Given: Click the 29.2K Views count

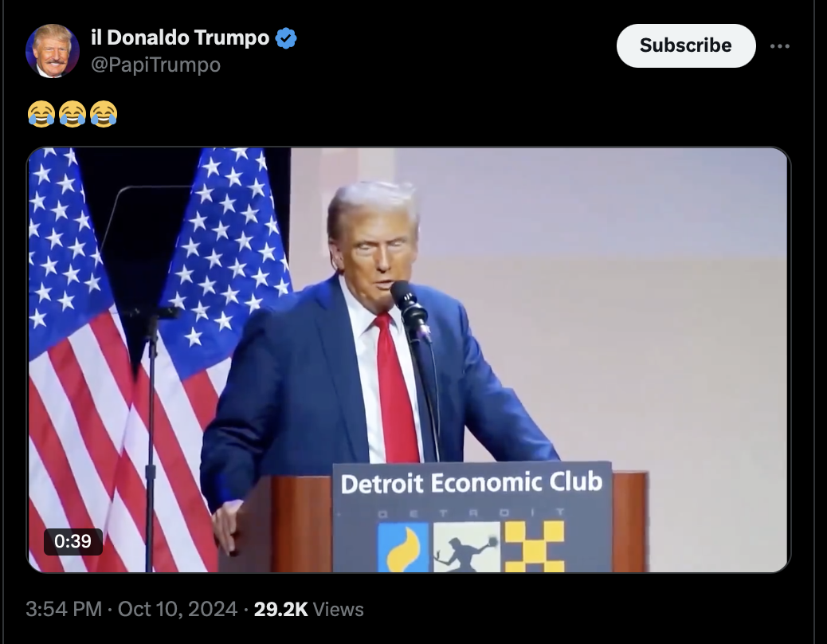Looking at the screenshot, I should 308,609.
